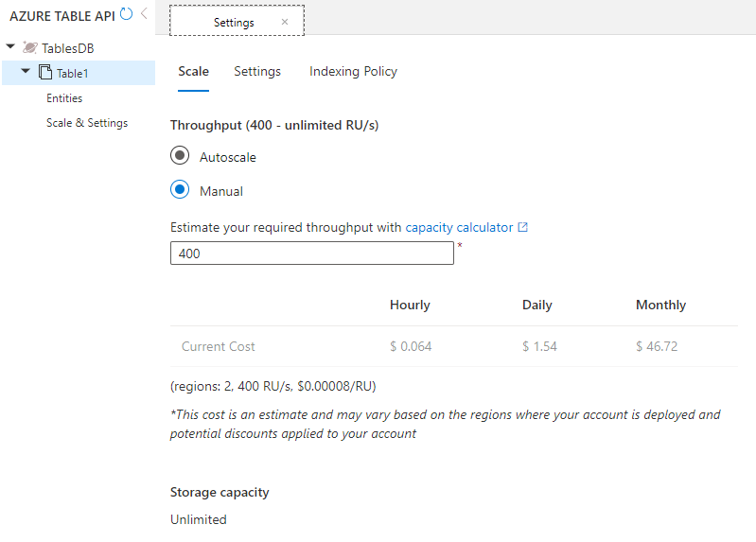The width and height of the screenshot is (756, 542).
Task: Open the Indexing Policy tab
Action: coord(353,72)
